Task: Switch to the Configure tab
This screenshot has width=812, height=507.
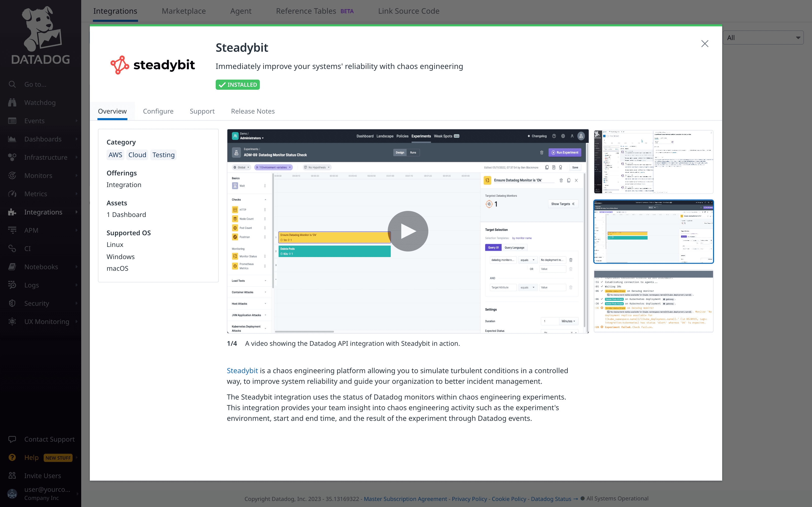Action: pyautogui.click(x=158, y=111)
